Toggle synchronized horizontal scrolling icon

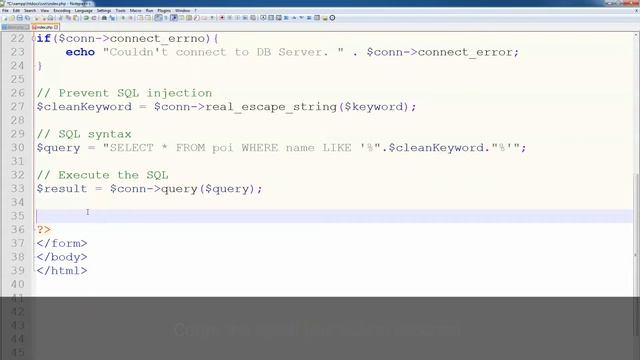click(148, 18)
